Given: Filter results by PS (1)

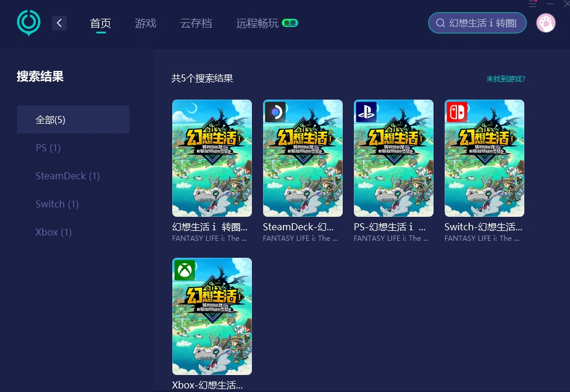Looking at the screenshot, I should pyautogui.click(x=48, y=148).
